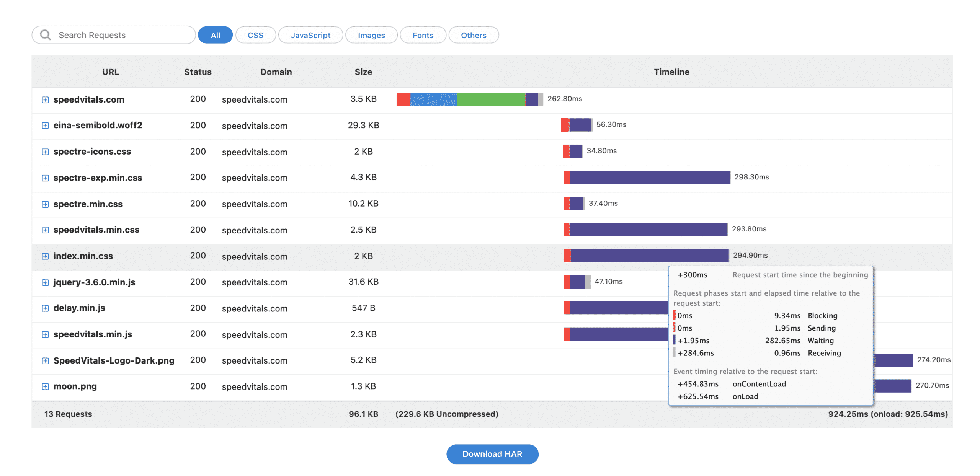
Task: Show only Fonts requests
Action: click(423, 35)
